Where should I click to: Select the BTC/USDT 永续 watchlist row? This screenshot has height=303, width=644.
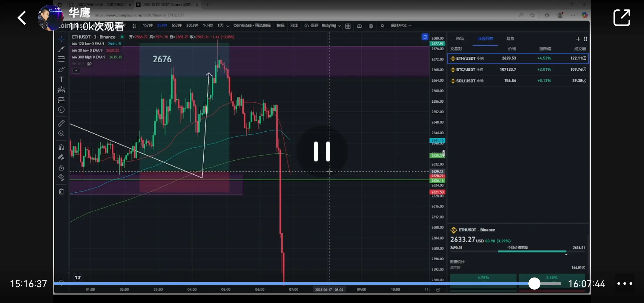(x=518, y=70)
